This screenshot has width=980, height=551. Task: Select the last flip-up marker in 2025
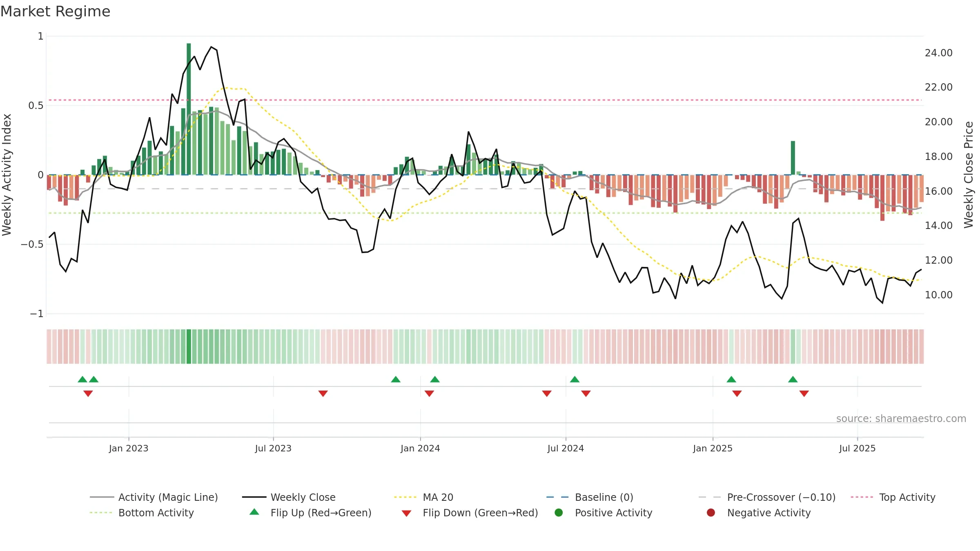[793, 380]
